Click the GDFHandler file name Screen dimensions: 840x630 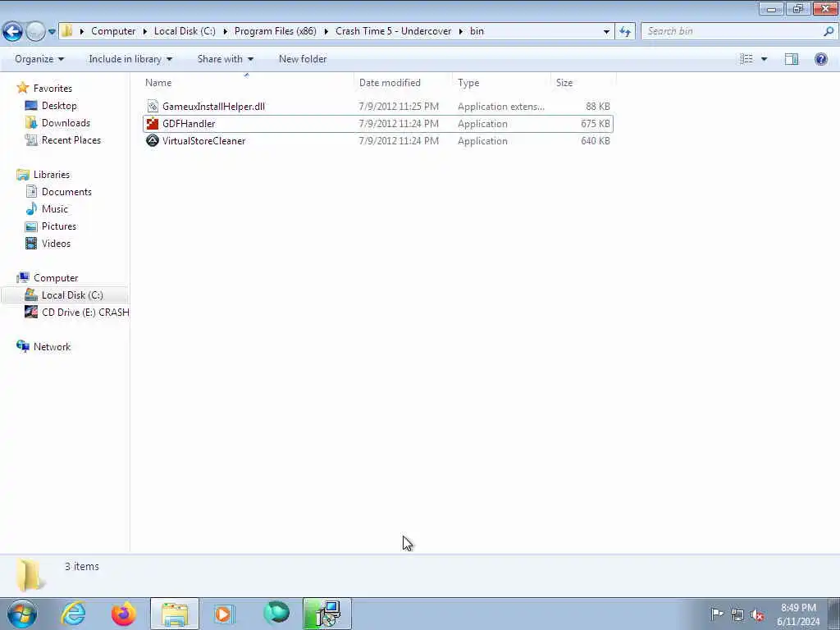(189, 124)
